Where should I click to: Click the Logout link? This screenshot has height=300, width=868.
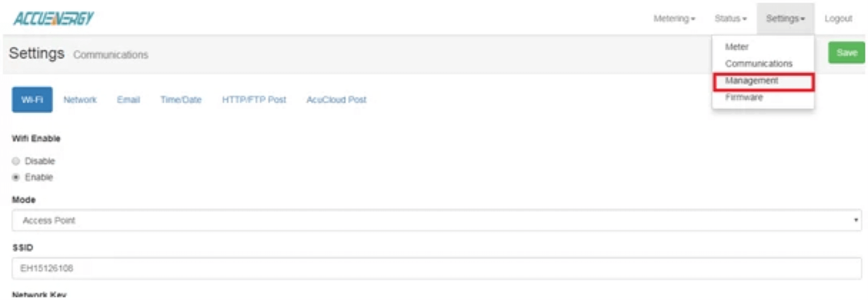(838, 19)
